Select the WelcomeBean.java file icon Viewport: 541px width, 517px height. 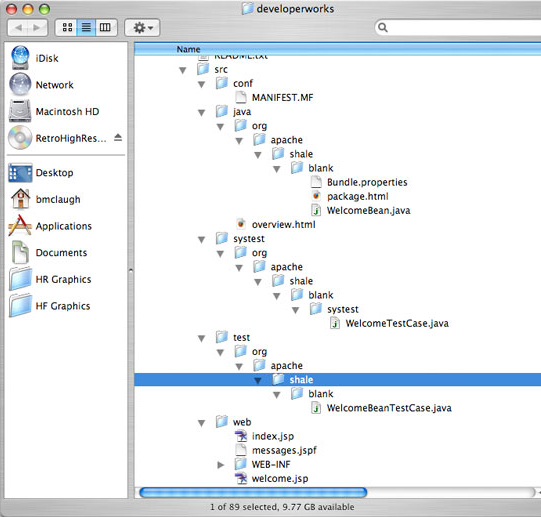point(316,210)
